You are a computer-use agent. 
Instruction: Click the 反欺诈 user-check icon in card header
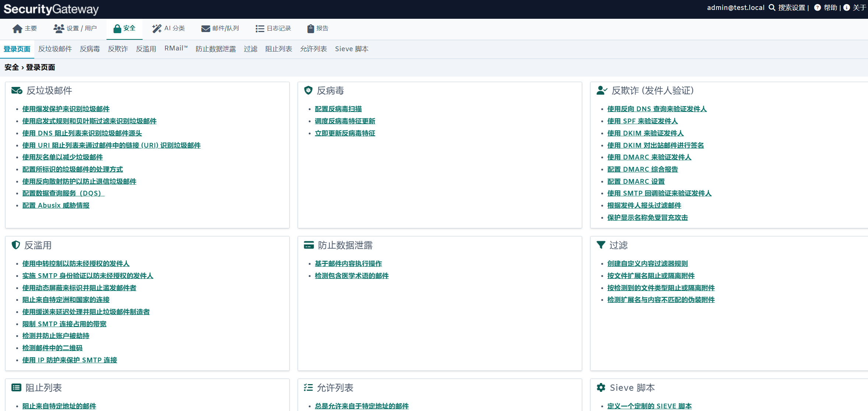coord(602,91)
